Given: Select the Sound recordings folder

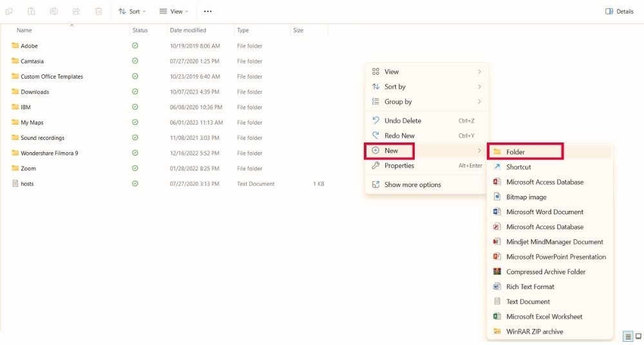Looking at the screenshot, I should [38, 138].
